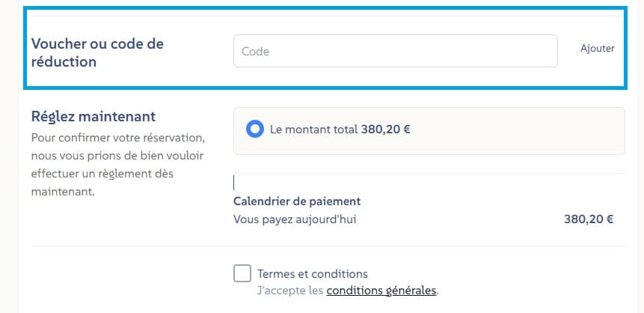Click the 'Voucher ou code de réduction' label
644x313 pixels.
[x=97, y=52]
